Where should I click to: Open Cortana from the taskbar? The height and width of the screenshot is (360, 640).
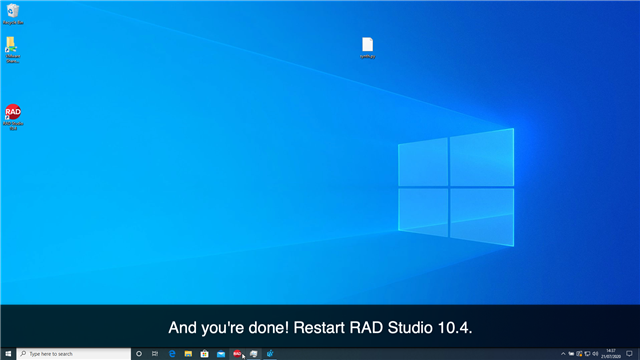[x=139, y=354]
